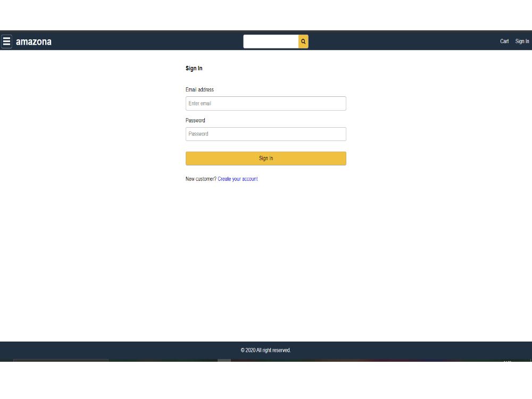Screen dimensions: 532x399
Task: Click the Password field label
Action: (195, 120)
